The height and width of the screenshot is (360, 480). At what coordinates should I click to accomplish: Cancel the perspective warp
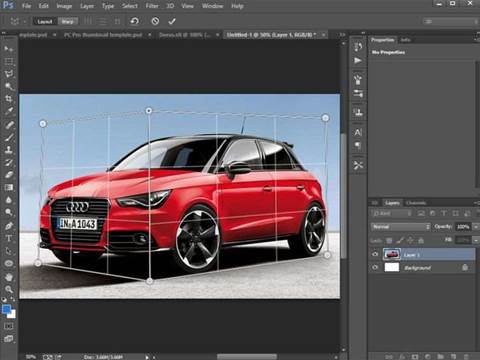pos(155,21)
